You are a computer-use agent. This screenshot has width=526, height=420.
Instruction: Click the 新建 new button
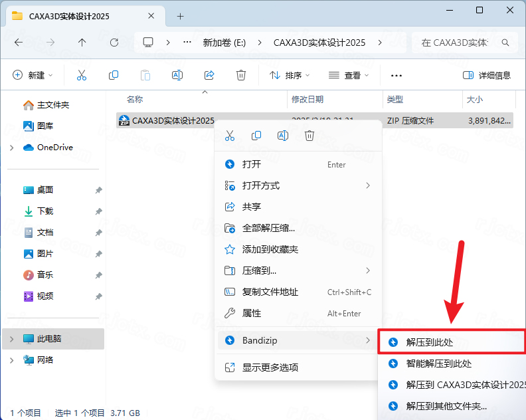click(x=33, y=75)
